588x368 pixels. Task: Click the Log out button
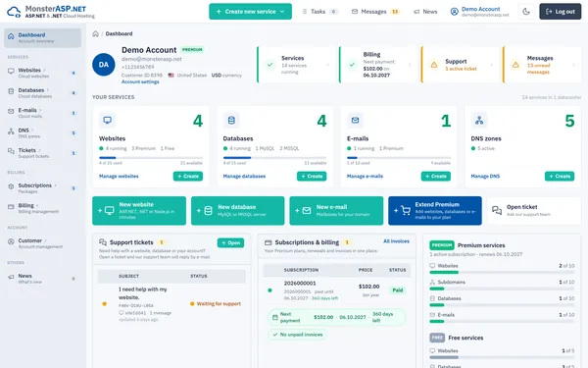coord(561,12)
